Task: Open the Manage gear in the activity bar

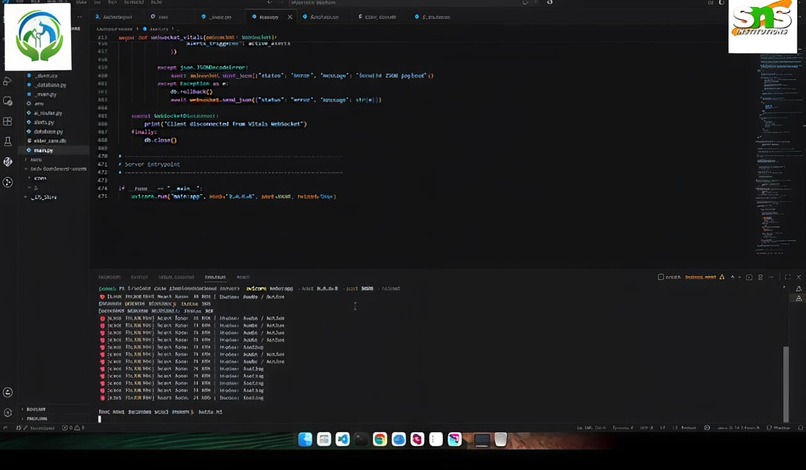Action: pyautogui.click(x=8, y=412)
